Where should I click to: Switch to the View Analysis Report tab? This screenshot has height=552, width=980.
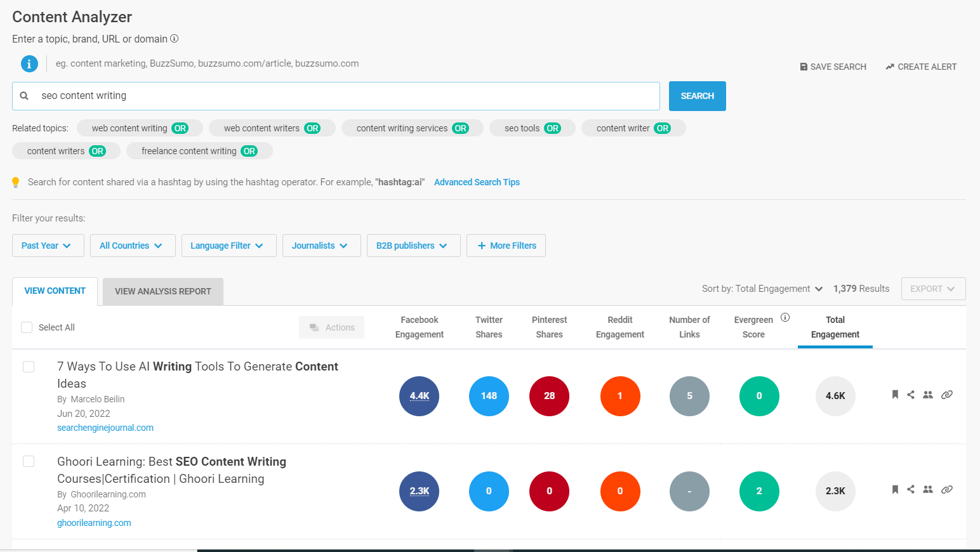(x=162, y=291)
